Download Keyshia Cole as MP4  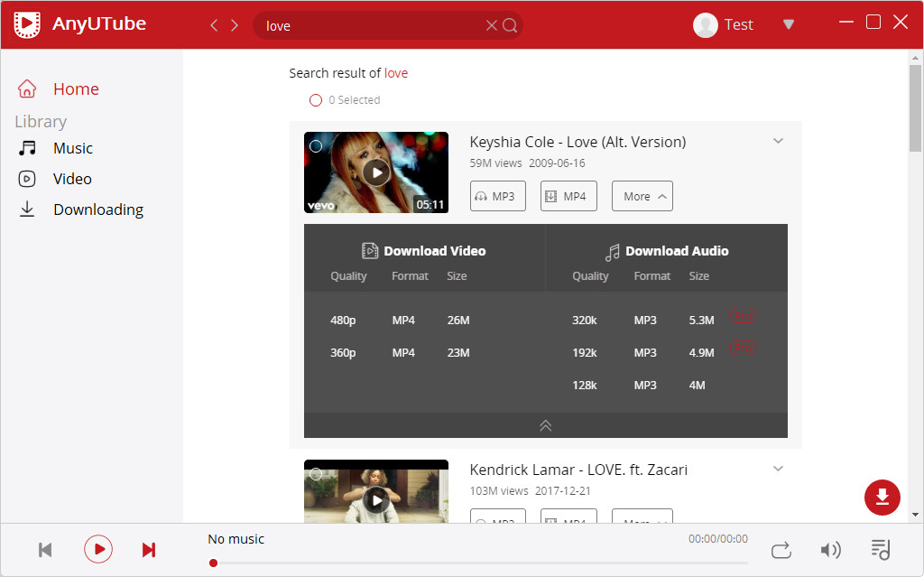568,196
